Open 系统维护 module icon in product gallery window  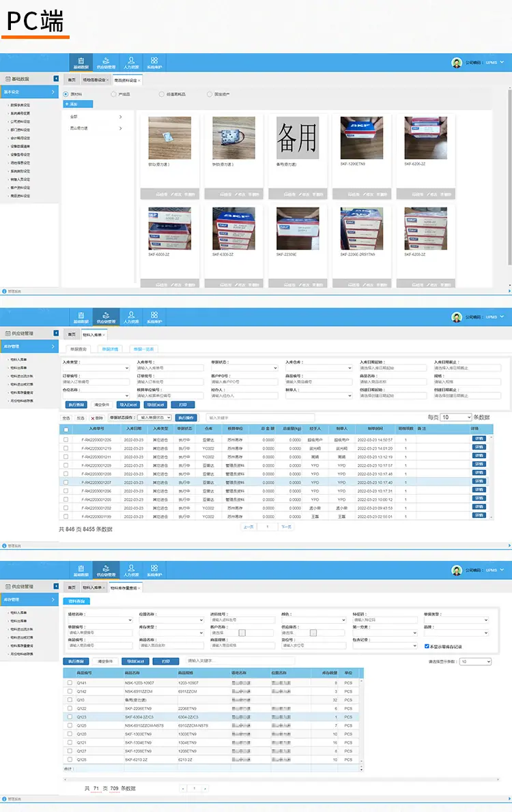[154, 62]
